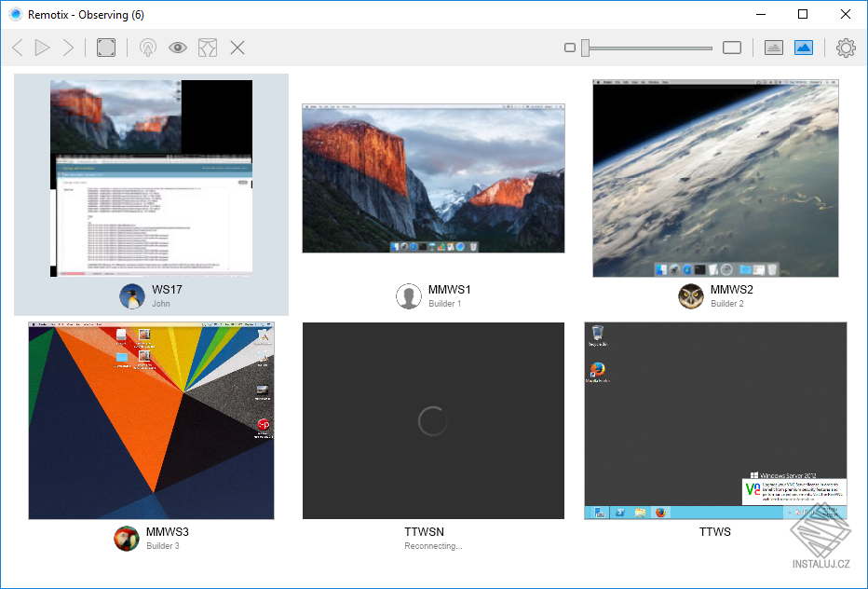Start the slideshow with the play button

tap(42, 48)
